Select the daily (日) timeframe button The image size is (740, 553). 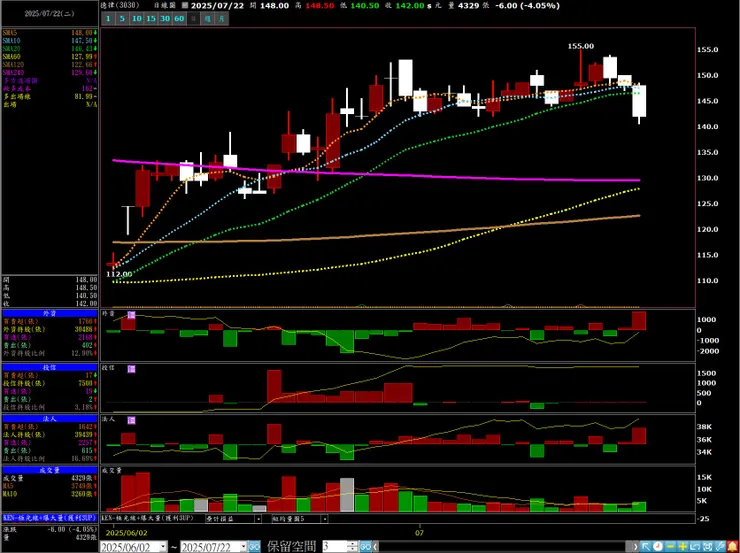[x=193, y=19]
